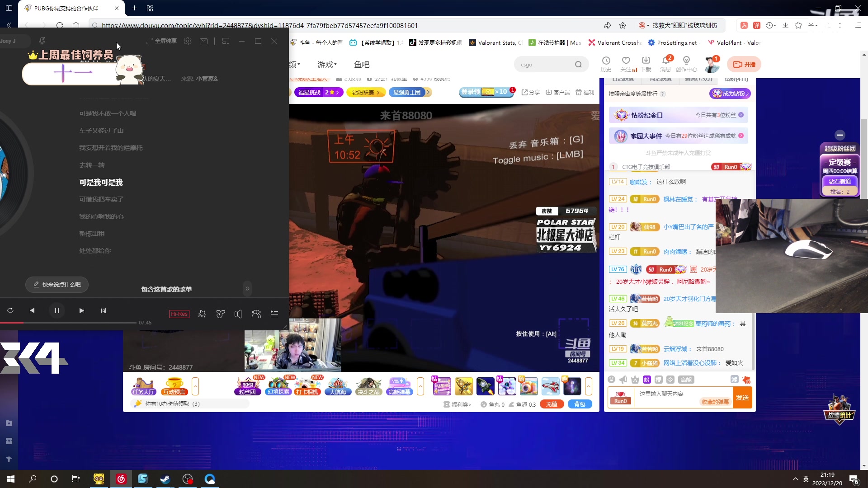Open the 消息 notifications bell icon
This screenshot has width=868, height=488.
[665, 61]
